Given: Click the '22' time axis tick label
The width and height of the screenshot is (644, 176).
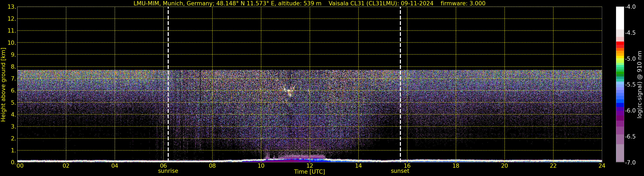Looking at the screenshot, I should 553,166.
